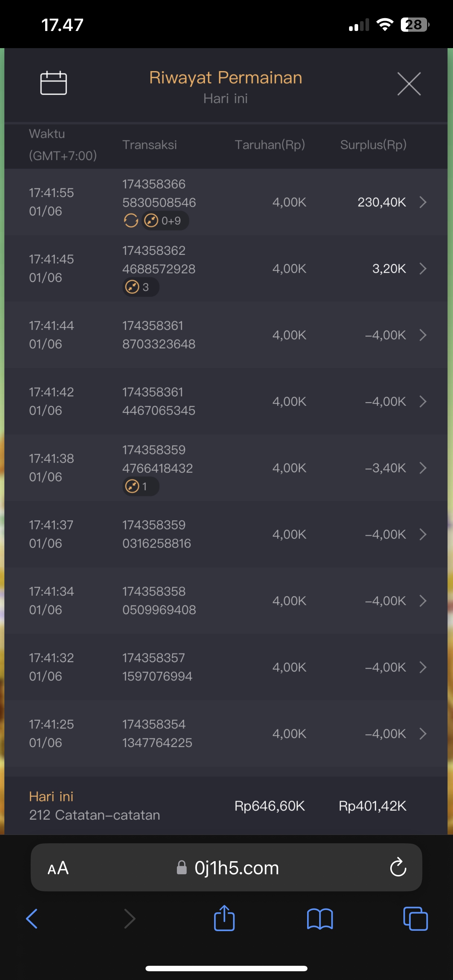The width and height of the screenshot is (453, 980).
Task: Expand the 17:41:25 record chevron
Action: click(423, 734)
